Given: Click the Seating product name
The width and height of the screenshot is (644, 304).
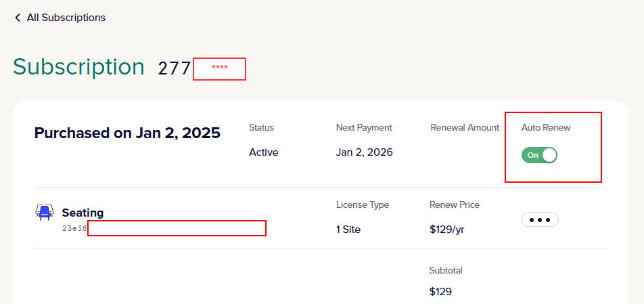Looking at the screenshot, I should tap(83, 213).
